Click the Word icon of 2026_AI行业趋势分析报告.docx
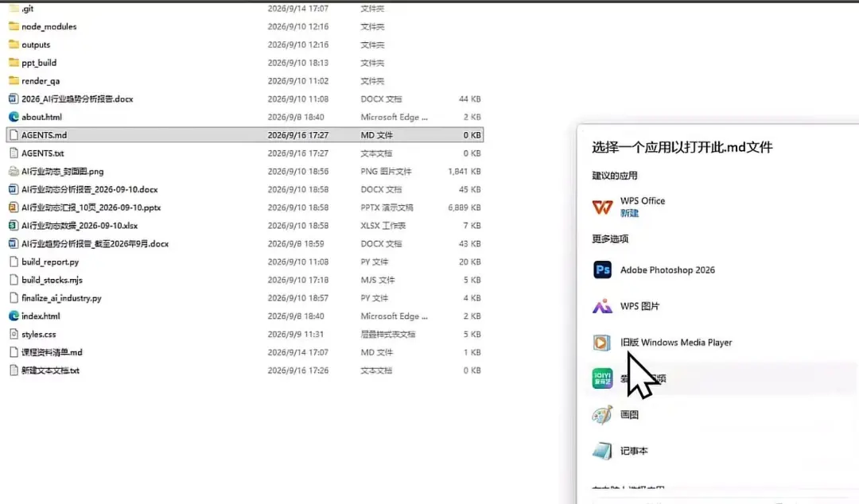859x504 pixels. click(x=14, y=99)
